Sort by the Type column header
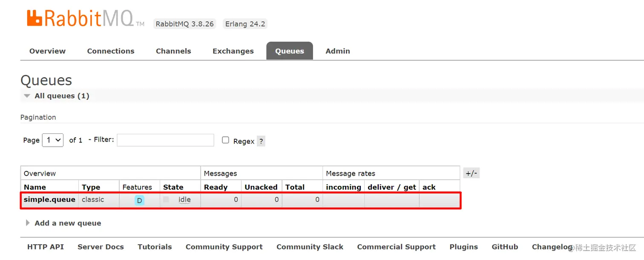 pos(91,187)
